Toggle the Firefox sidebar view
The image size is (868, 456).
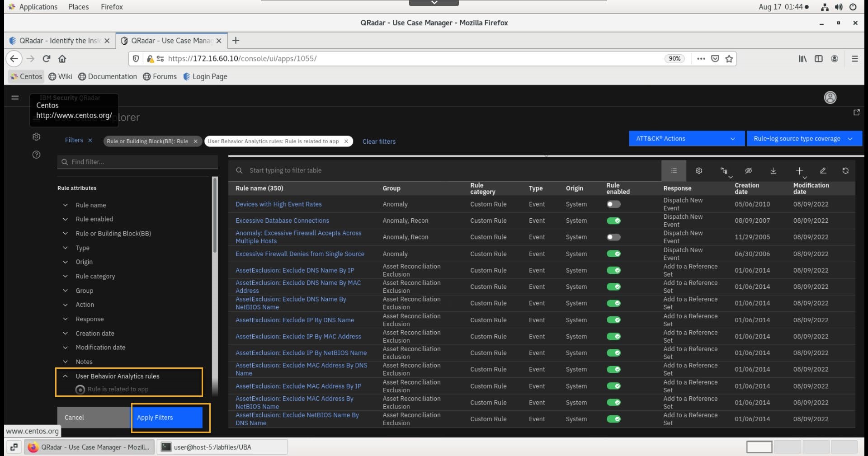(x=818, y=59)
